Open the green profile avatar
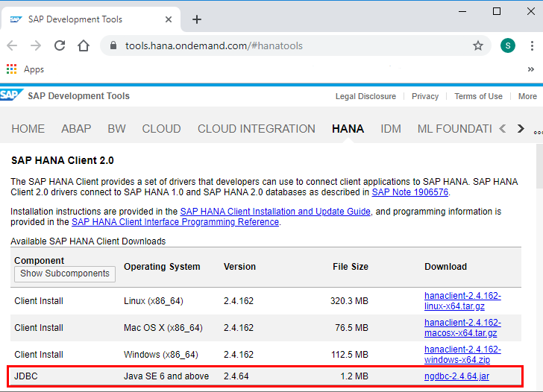Screen dimensions: 543x392 tap(508, 45)
